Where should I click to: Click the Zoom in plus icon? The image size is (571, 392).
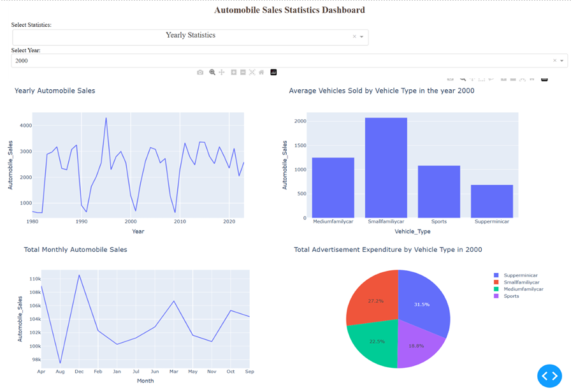click(x=234, y=73)
